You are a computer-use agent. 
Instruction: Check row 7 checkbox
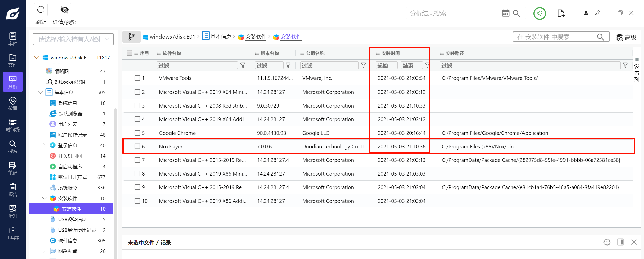pos(137,160)
